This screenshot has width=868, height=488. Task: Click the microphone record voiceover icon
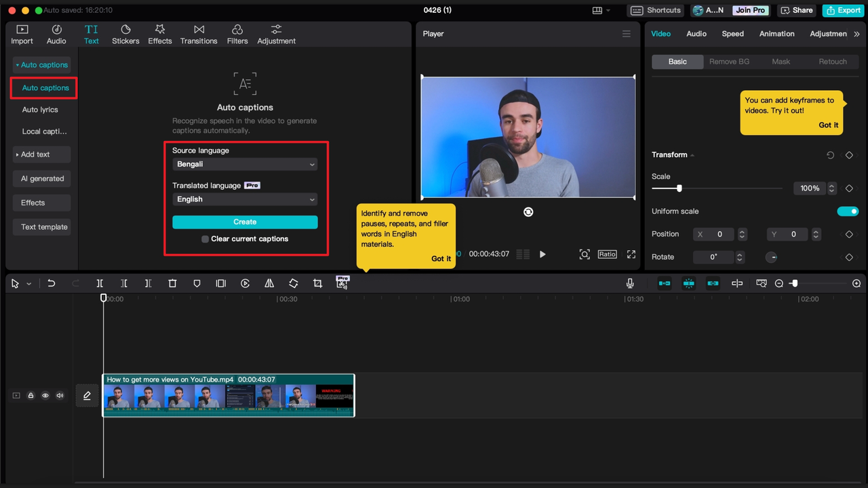point(630,283)
